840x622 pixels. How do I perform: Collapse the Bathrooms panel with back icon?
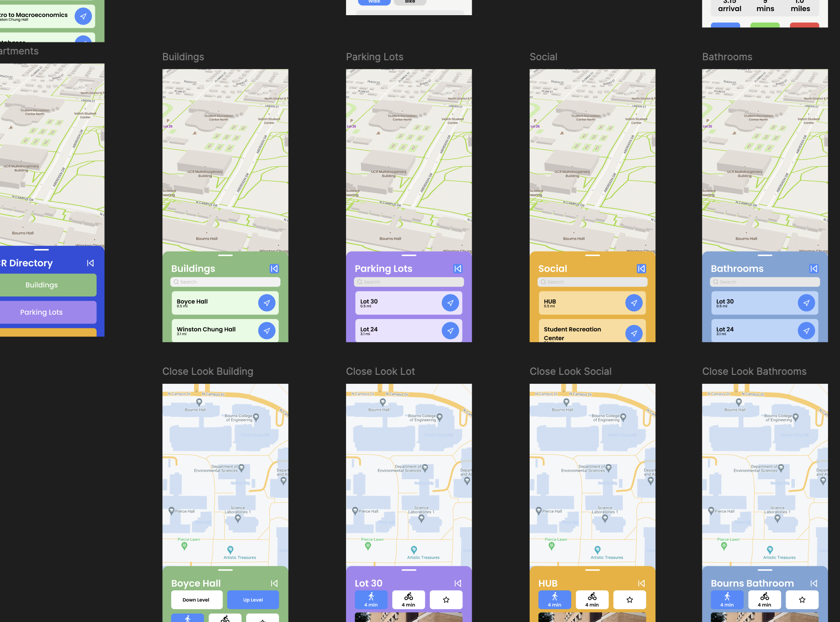pyautogui.click(x=814, y=269)
